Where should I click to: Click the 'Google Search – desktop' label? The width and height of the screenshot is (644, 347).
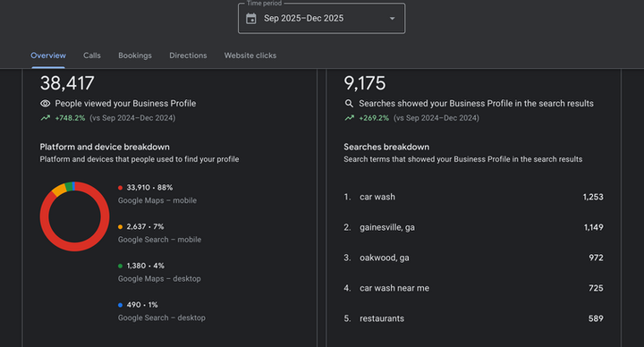[x=162, y=317]
